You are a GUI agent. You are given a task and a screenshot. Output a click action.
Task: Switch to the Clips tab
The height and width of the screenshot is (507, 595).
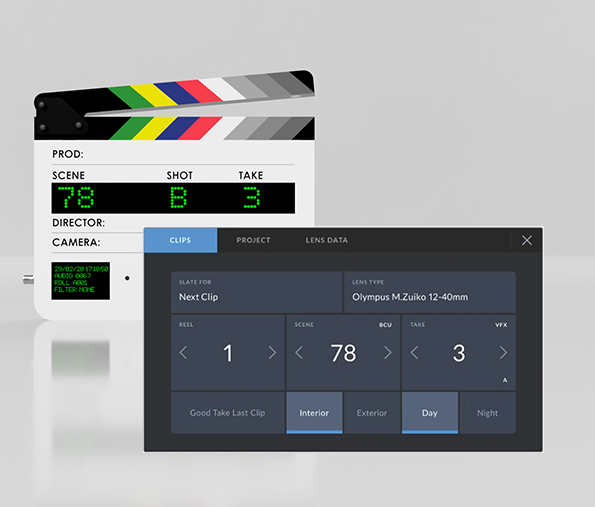tap(181, 240)
